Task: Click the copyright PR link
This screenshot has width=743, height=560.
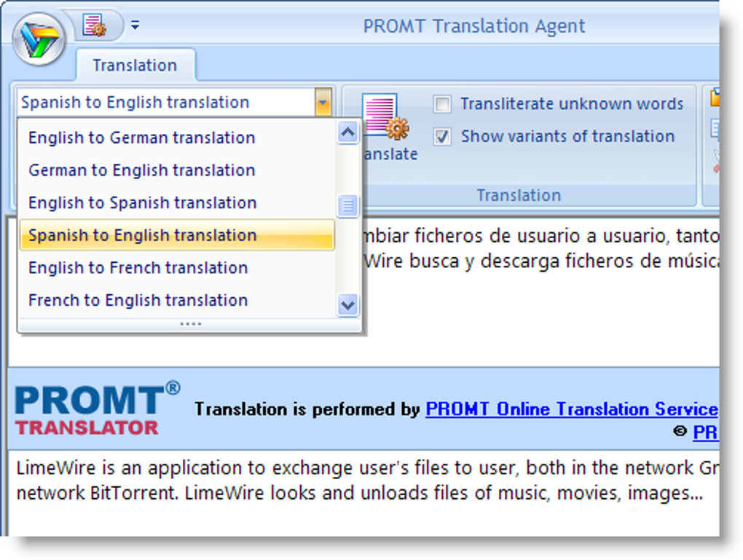Action: coord(706,432)
